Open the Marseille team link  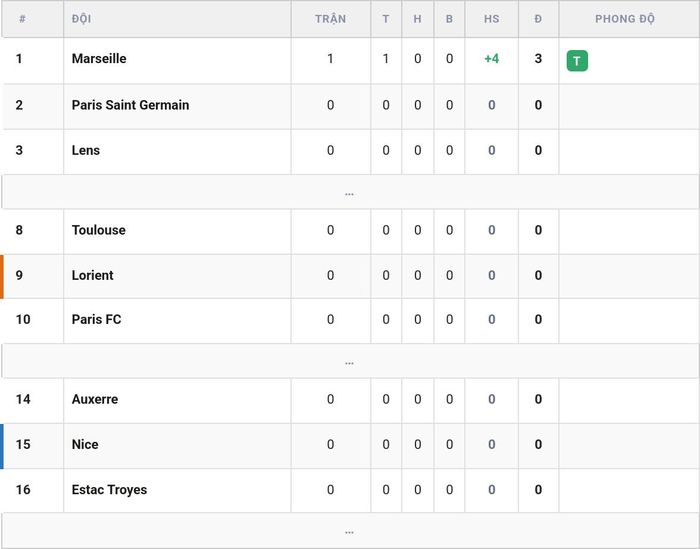(x=99, y=58)
